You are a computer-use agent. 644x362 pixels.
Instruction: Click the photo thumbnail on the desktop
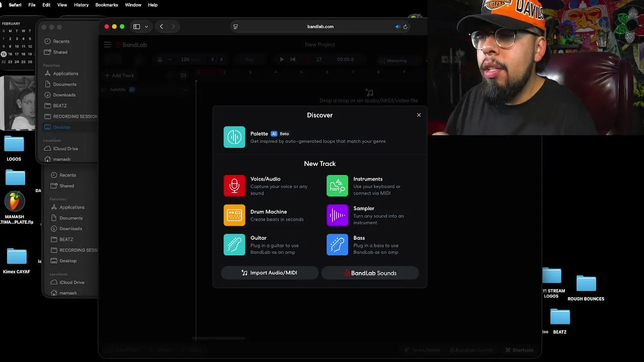tap(18, 103)
